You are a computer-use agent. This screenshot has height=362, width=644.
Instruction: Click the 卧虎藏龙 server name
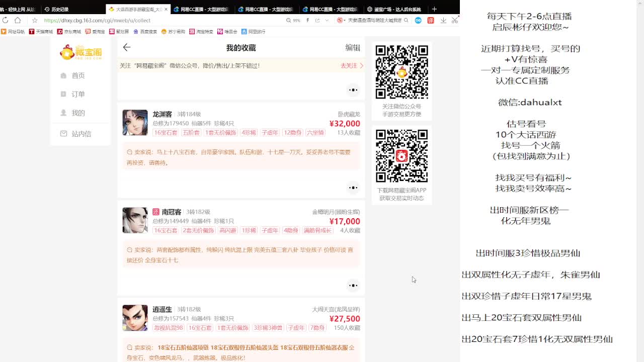(x=349, y=114)
